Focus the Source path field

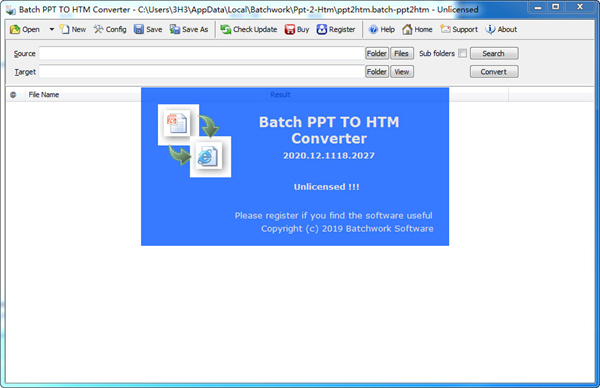202,54
